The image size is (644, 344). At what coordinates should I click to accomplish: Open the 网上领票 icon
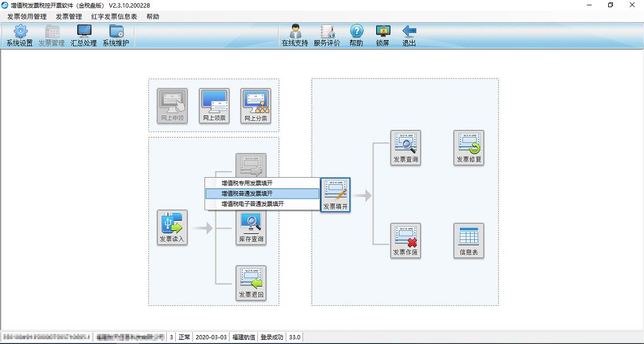(x=215, y=106)
